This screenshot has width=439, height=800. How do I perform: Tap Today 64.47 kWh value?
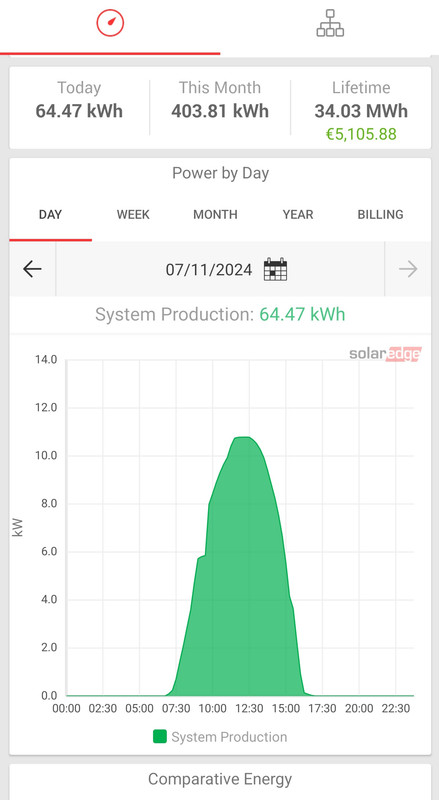pos(79,111)
